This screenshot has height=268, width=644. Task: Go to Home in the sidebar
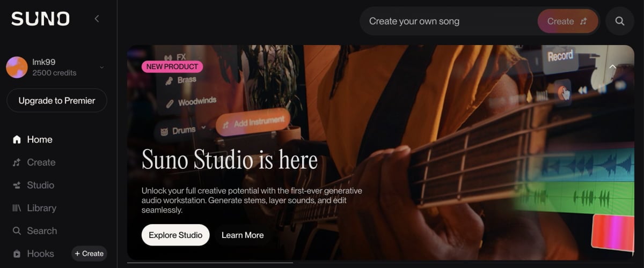(x=33, y=139)
